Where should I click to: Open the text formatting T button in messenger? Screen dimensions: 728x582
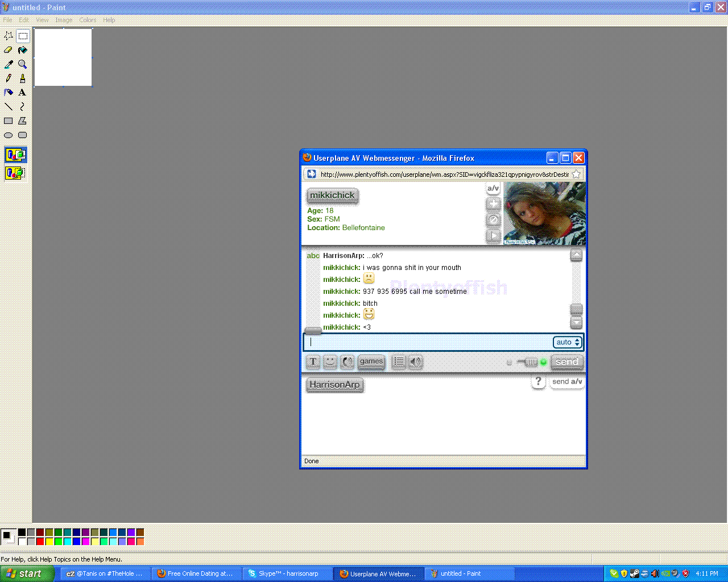[x=313, y=361]
